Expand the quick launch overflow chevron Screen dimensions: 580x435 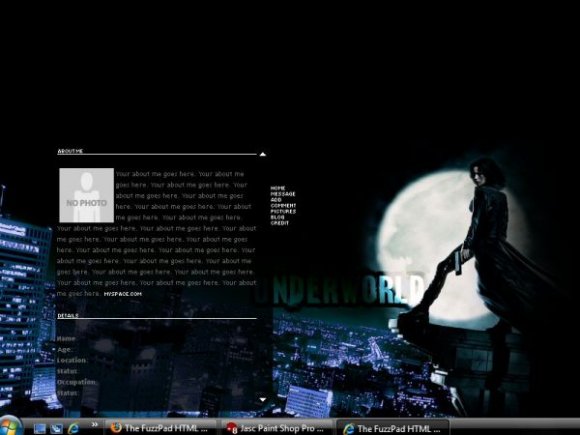click(x=95, y=424)
